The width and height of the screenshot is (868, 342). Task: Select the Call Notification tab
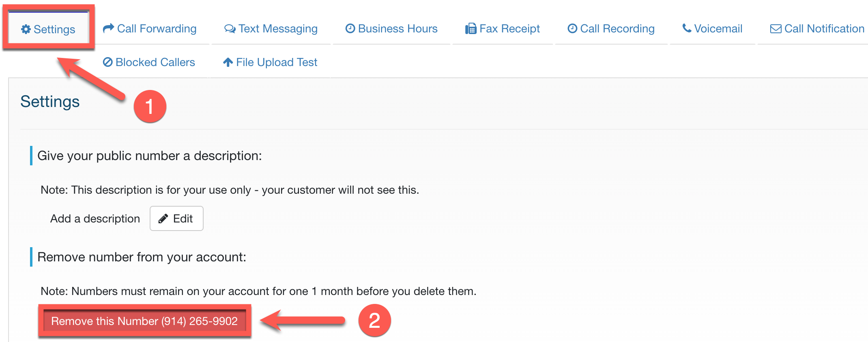coord(813,28)
